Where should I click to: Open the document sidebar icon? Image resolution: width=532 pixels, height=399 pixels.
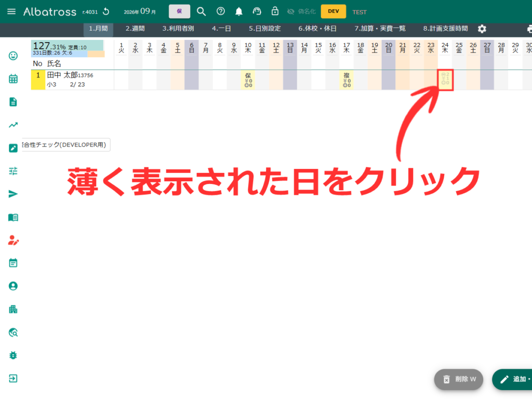pyautogui.click(x=13, y=102)
